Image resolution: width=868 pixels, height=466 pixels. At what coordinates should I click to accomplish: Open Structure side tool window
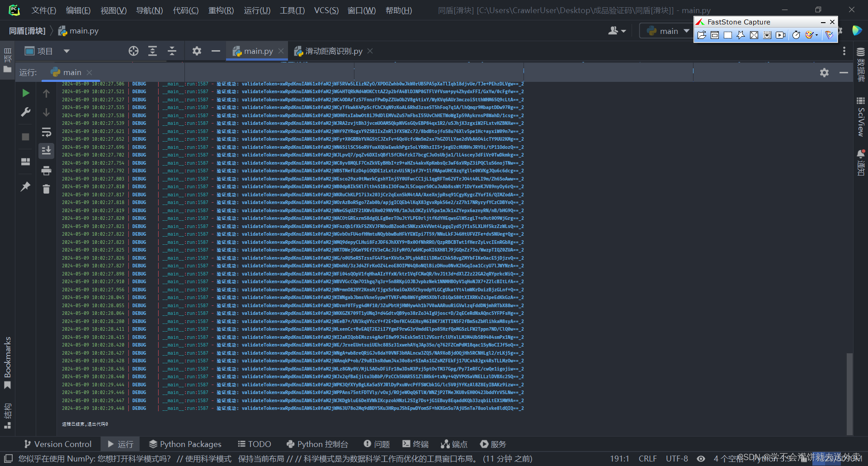7,416
